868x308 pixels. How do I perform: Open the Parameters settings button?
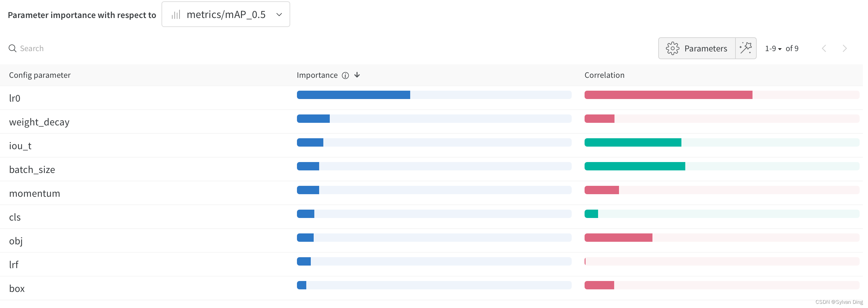click(697, 48)
